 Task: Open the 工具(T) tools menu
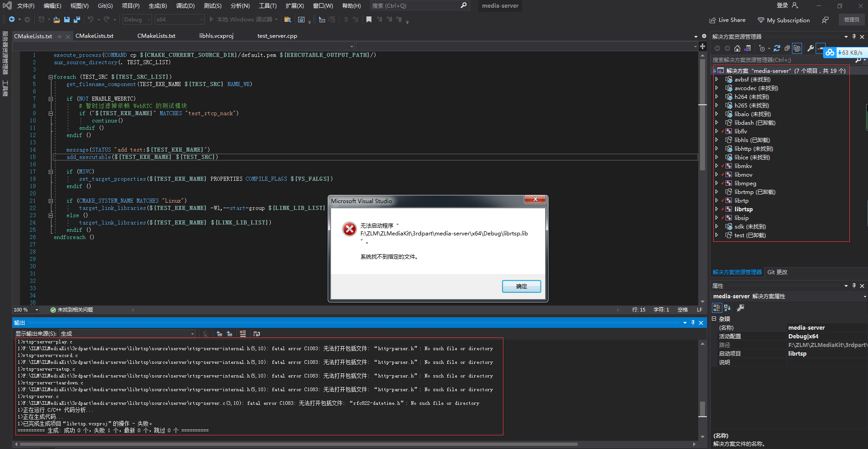tap(268, 6)
